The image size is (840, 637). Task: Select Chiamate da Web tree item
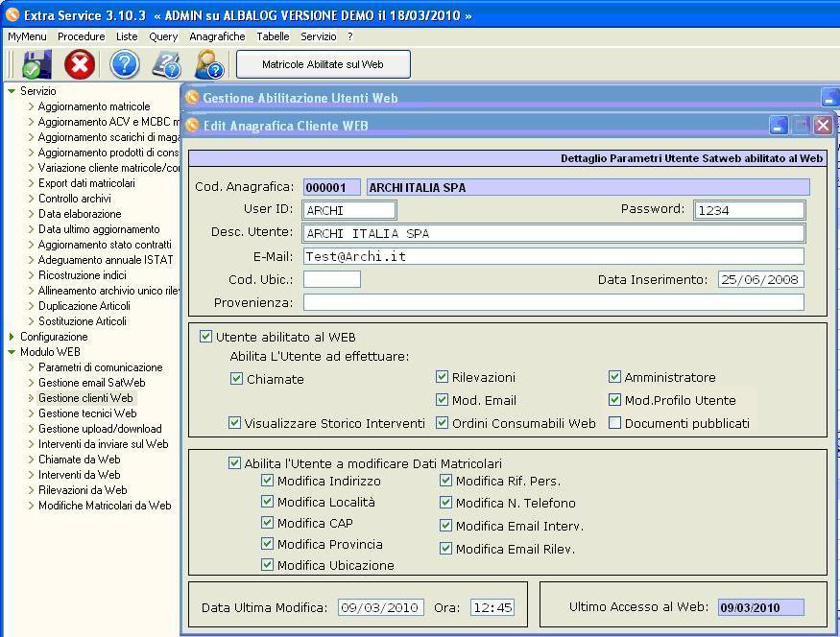click(80, 460)
